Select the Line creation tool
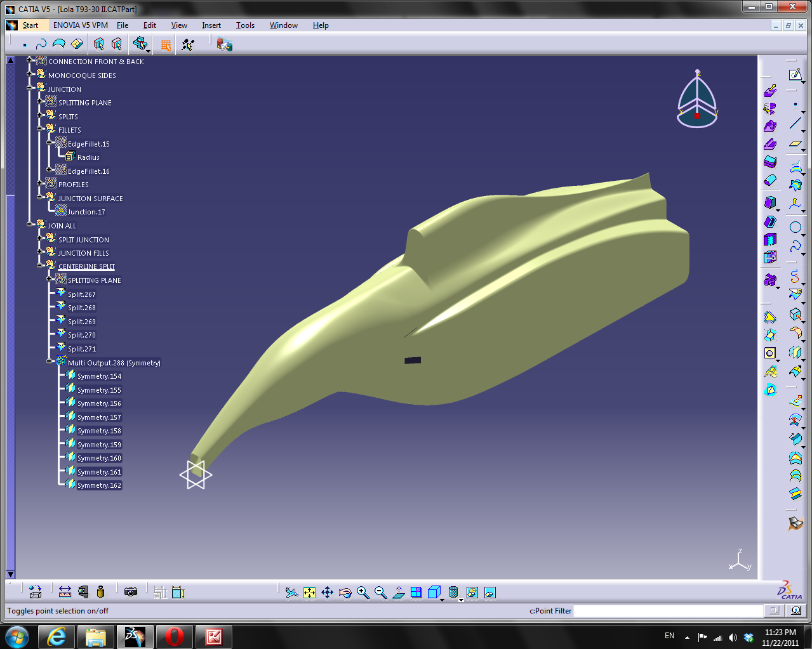The width and height of the screenshot is (812, 649). 794,124
